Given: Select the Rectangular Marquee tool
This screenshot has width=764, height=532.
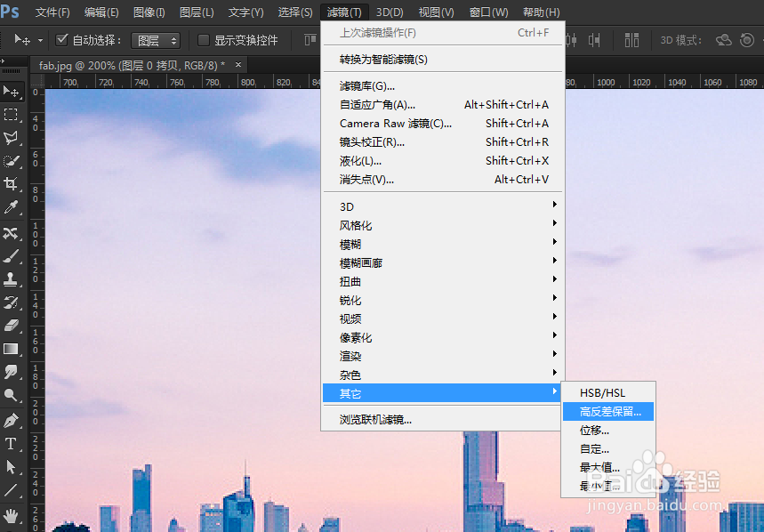Looking at the screenshot, I should click(x=11, y=115).
